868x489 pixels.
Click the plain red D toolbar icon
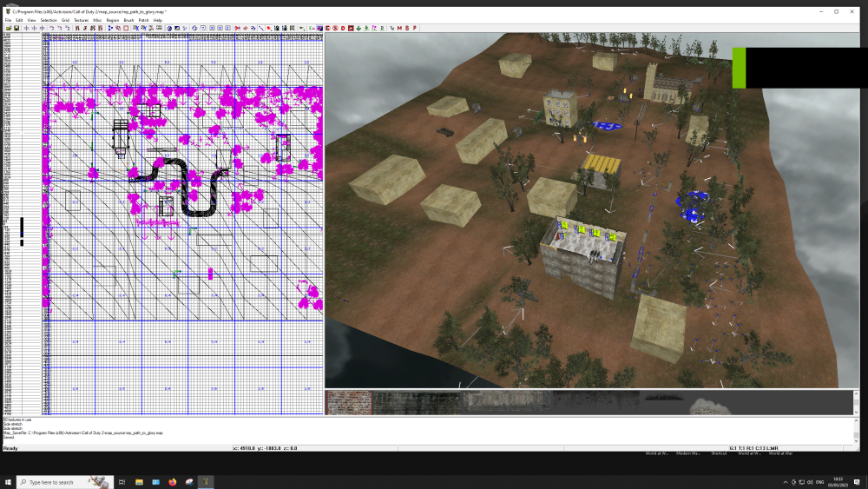[x=343, y=28]
